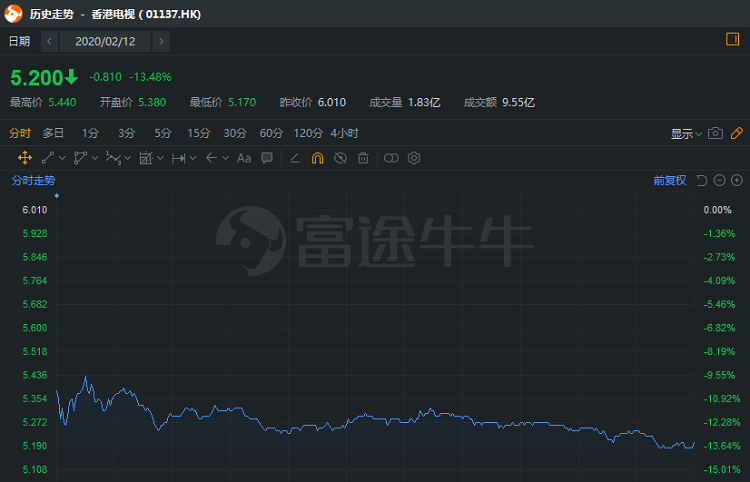
Task: Expand arrow tool dropdown arrow
Action: 225,158
